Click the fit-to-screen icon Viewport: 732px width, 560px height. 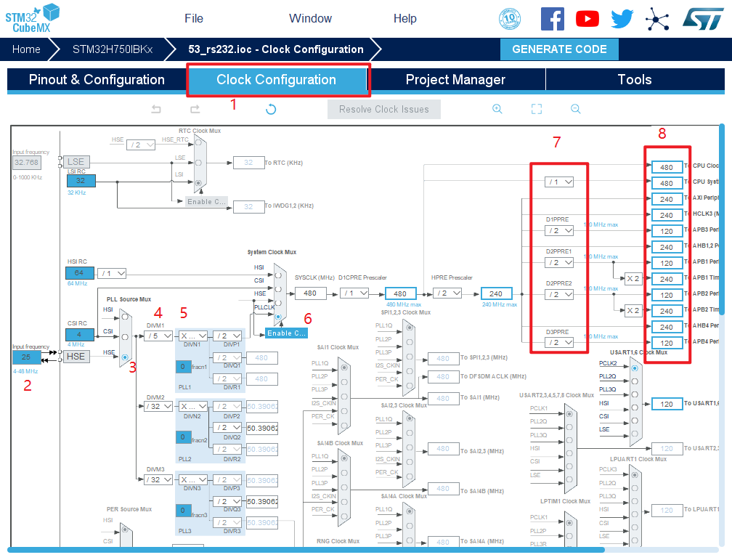pyautogui.click(x=537, y=109)
